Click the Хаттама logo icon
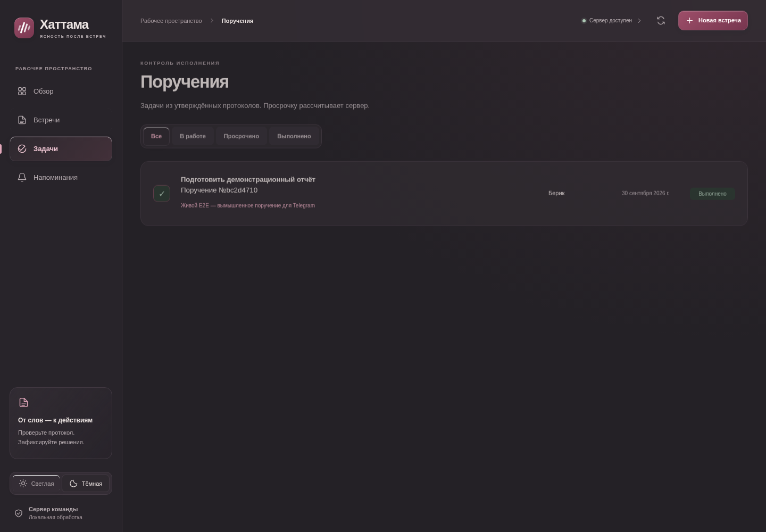The width and height of the screenshot is (766, 532). (24, 28)
